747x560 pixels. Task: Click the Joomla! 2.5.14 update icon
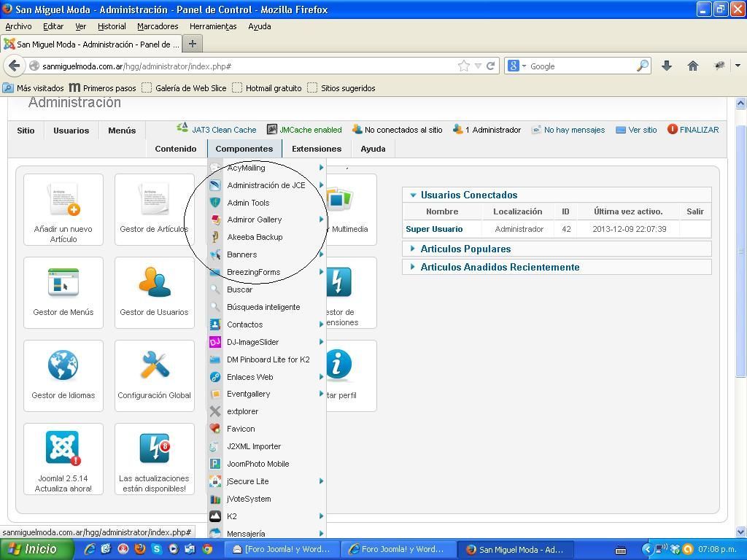(63, 448)
